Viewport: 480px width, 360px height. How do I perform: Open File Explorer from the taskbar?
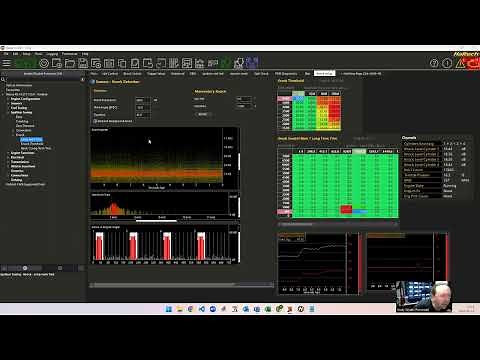click(x=180, y=309)
